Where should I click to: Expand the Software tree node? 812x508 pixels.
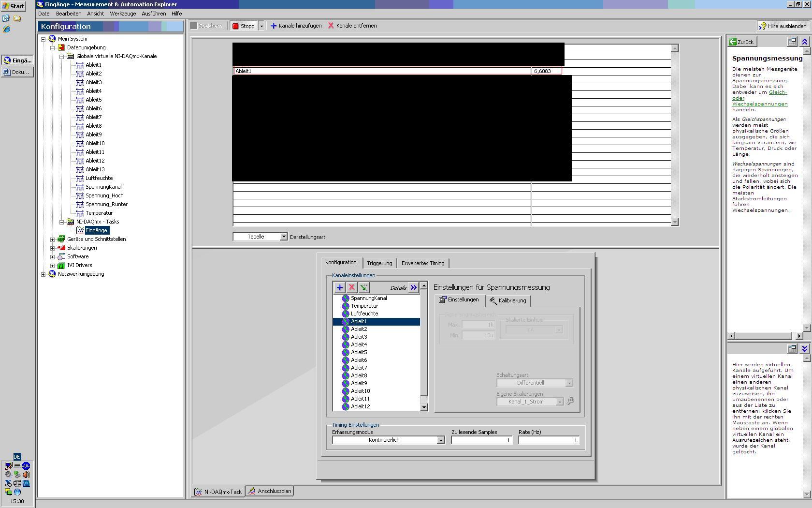53,256
